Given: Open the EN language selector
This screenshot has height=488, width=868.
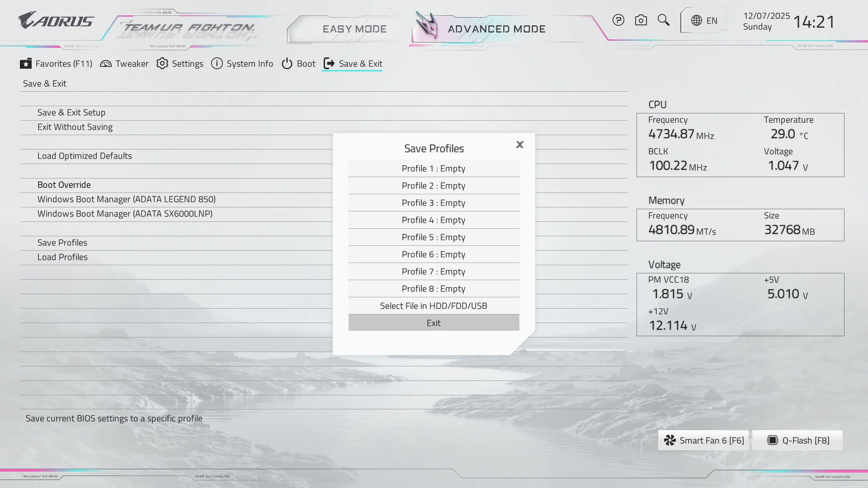Looking at the screenshot, I should [704, 20].
